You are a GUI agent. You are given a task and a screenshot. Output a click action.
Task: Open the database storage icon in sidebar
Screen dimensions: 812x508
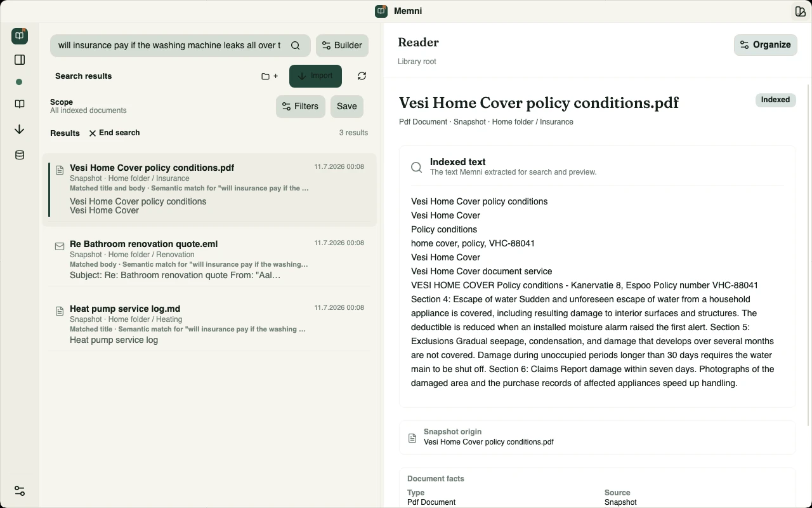(x=20, y=155)
